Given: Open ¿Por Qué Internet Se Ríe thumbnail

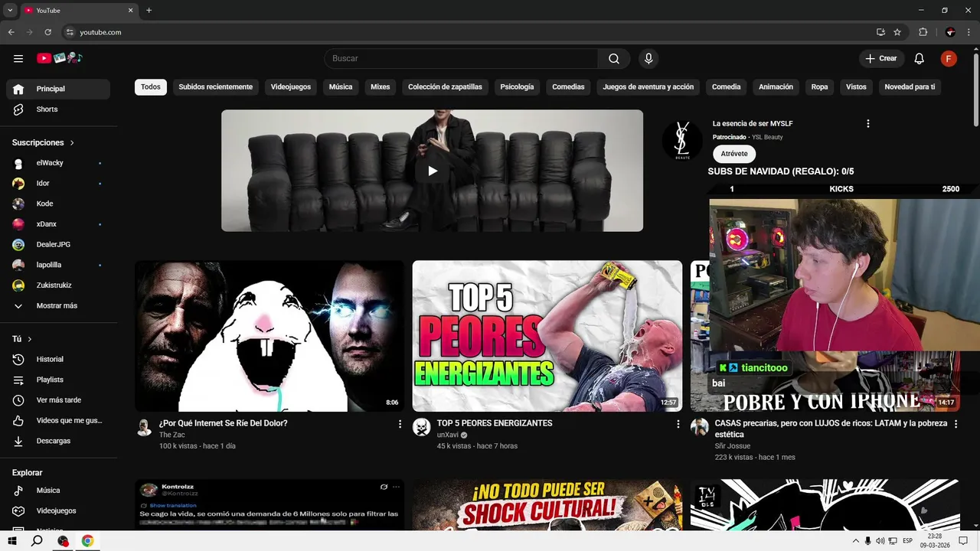Looking at the screenshot, I should 269,336.
